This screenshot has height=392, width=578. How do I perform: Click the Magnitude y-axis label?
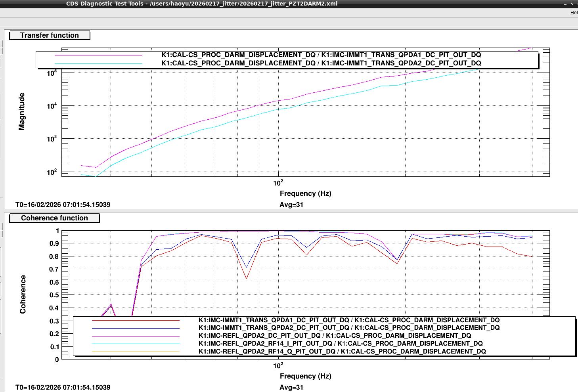(x=22, y=111)
